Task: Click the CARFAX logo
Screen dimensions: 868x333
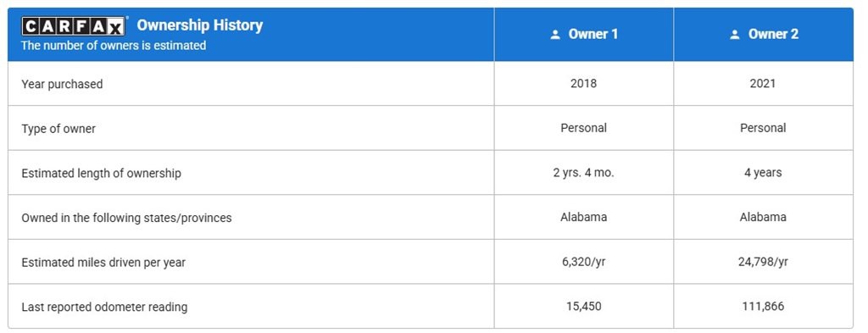Action: 75,25
